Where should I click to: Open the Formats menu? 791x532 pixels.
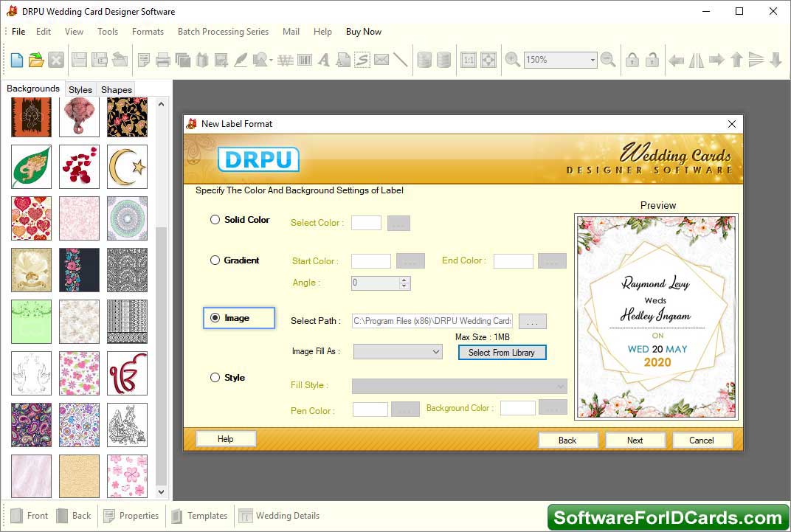pyautogui.click(x=148, y=31)
